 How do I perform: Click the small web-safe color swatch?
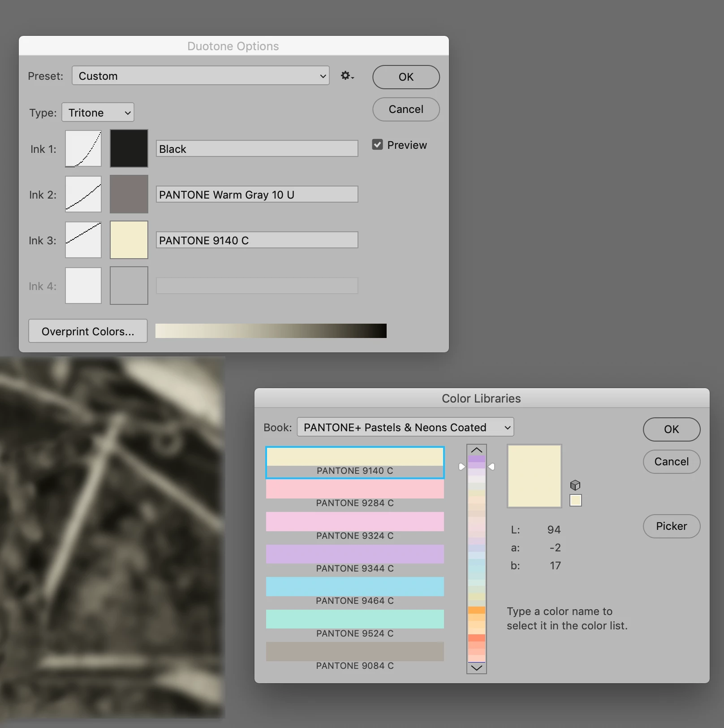click(575, 500)
